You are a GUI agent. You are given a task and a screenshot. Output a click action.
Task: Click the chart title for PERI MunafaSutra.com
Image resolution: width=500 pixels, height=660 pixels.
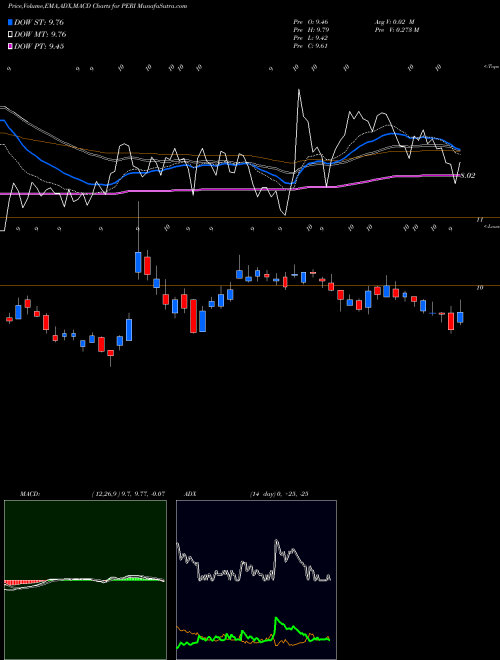[98, 6]
